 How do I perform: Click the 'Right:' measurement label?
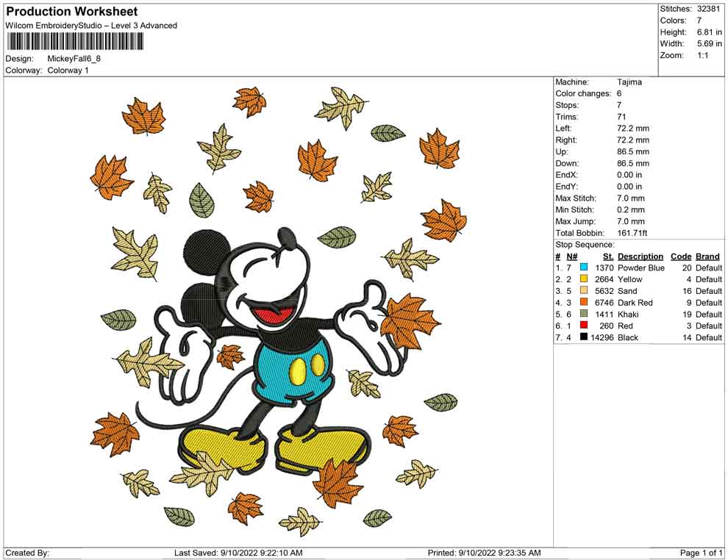[x=566, y=140]
